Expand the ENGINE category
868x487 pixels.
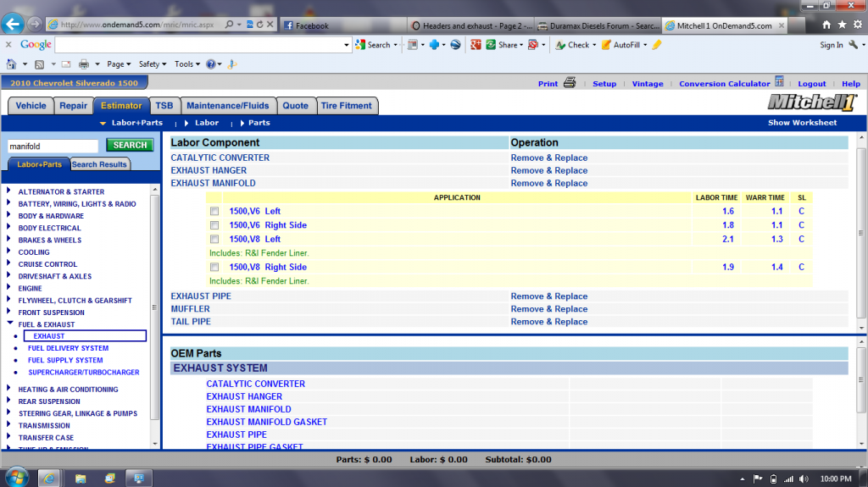click(x=8, y=286)
